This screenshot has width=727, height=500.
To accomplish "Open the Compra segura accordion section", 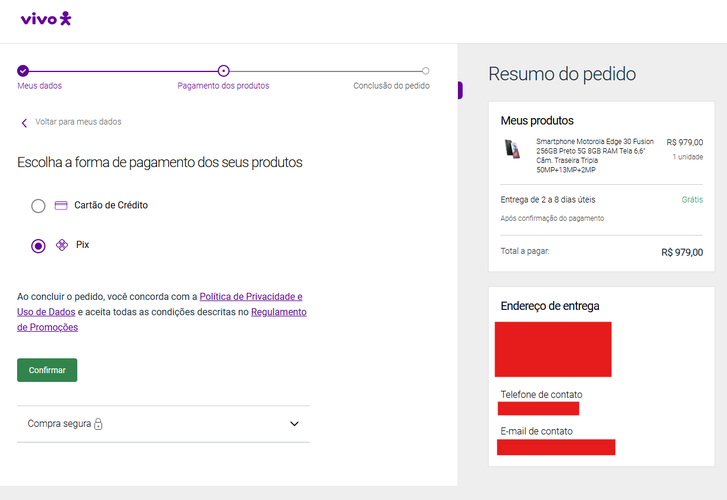I will (x=163, y=424).
